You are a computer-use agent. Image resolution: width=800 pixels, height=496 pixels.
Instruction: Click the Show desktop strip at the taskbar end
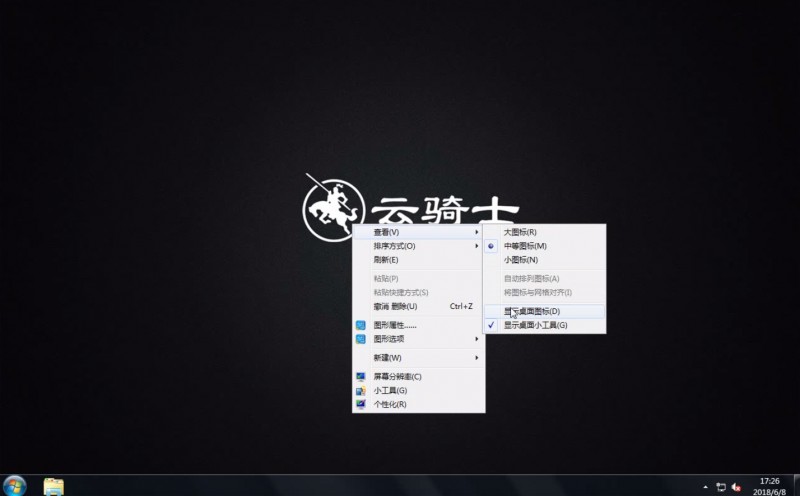796,485
